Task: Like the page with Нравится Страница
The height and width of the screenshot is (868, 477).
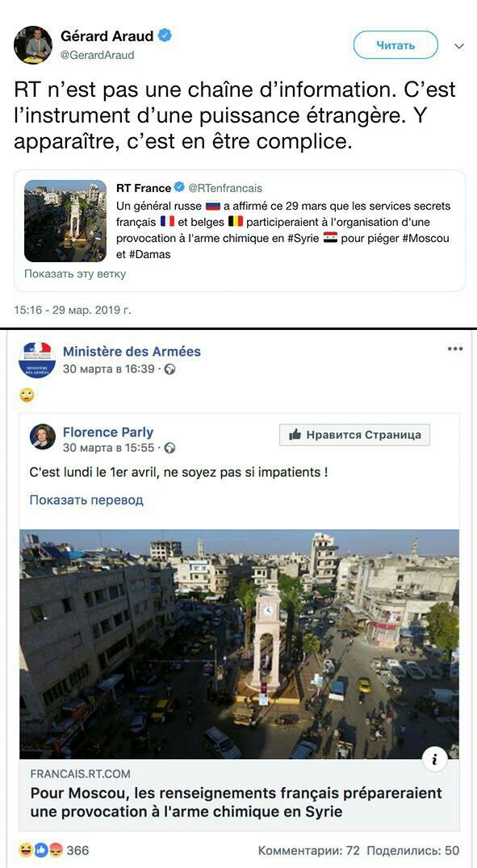Action: tap(354, 435)
